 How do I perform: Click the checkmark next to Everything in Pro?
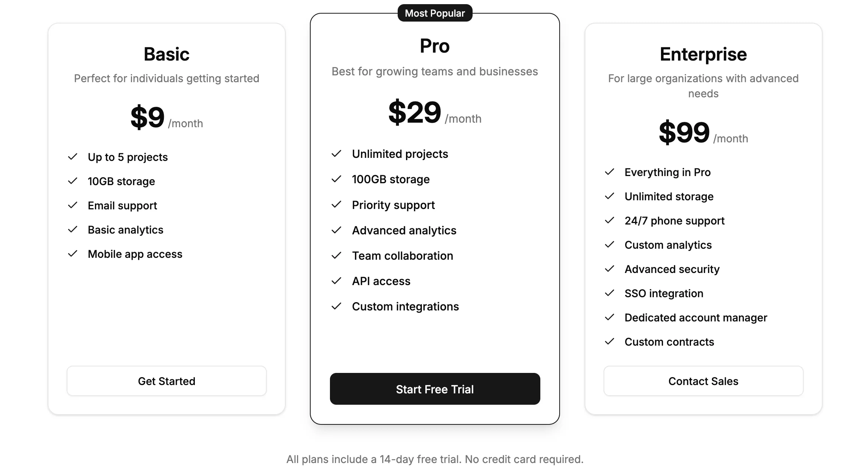click(x=610, y=172)
